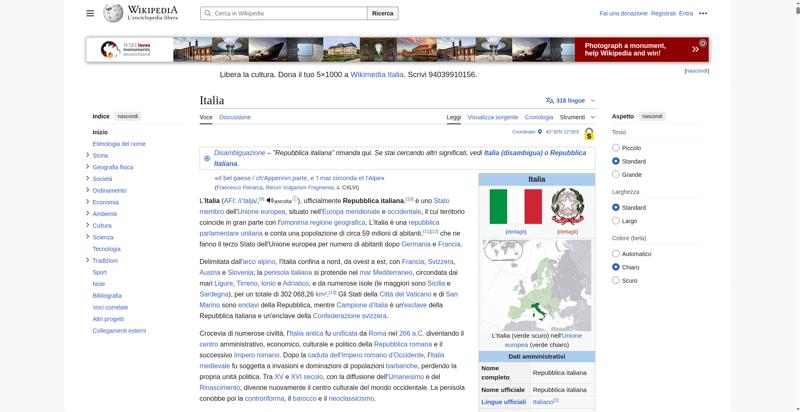Close the Wiki Loves Monuments banner
800x412 pixels.
point(703,43)
